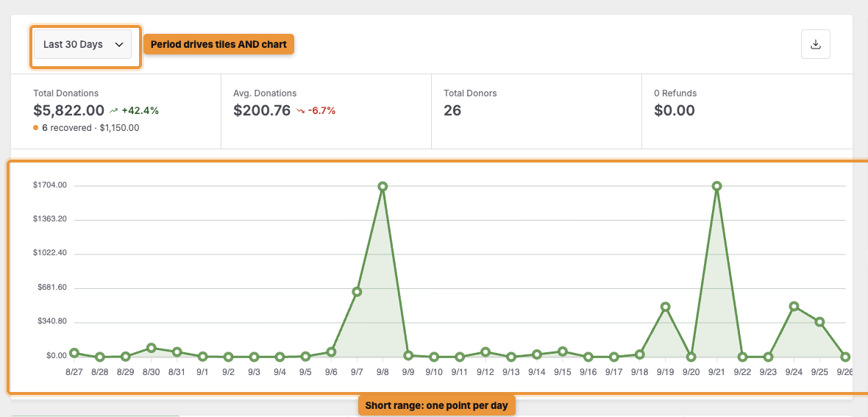Click the 9/7 chart data point
This screenshot has width=868, height=417.
(x=357, y=291)
